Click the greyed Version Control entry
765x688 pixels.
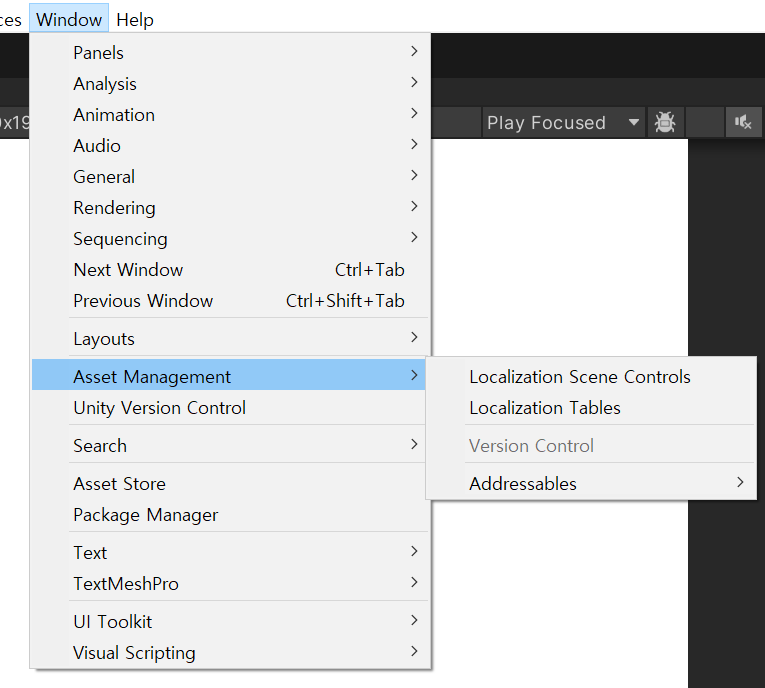(x=591, y=445)
